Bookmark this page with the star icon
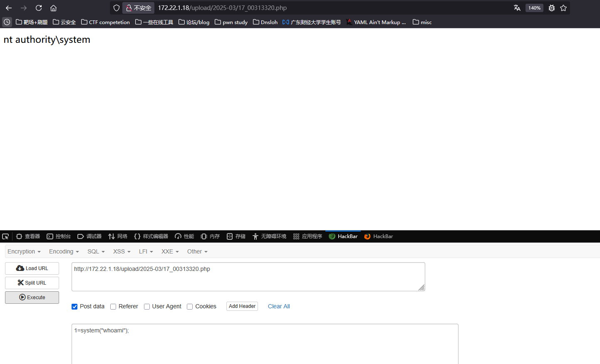This screenshot has width=600, height=364. point(563,8)
